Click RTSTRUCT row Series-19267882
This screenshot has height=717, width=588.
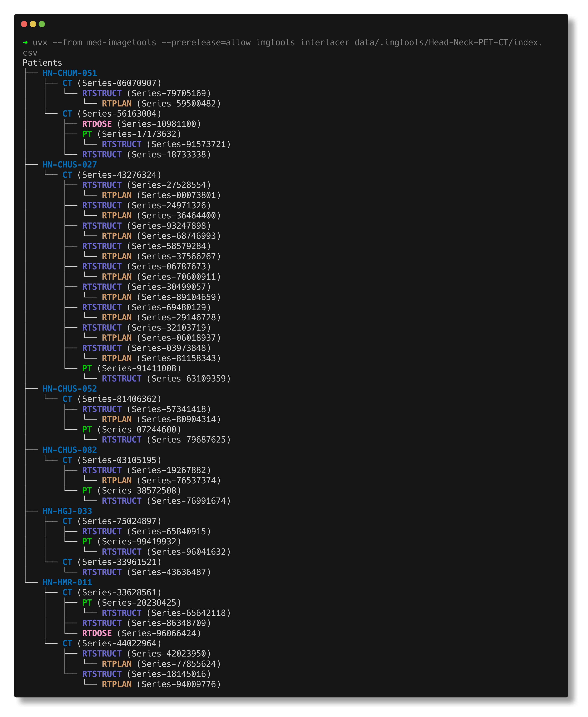pos(147,470)
